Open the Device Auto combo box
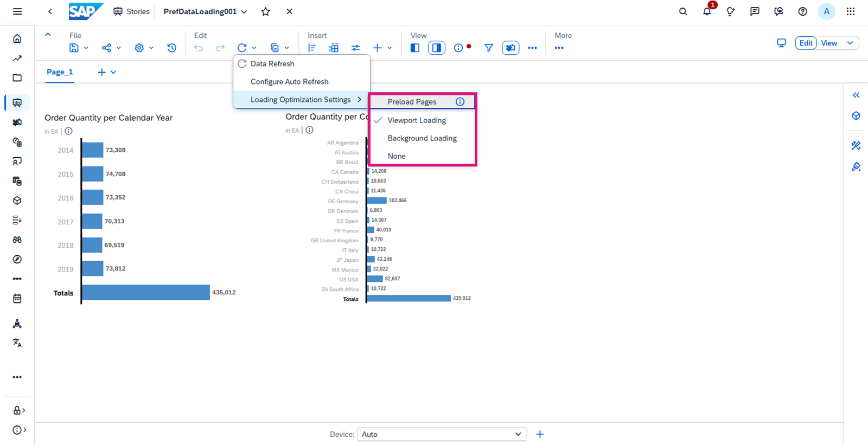 pos(442,434)
